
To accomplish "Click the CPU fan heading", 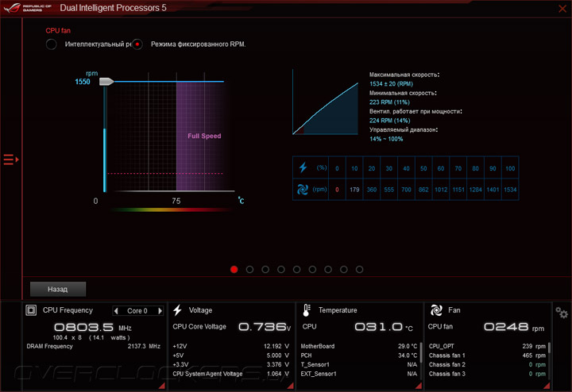I will coord(58,31).
